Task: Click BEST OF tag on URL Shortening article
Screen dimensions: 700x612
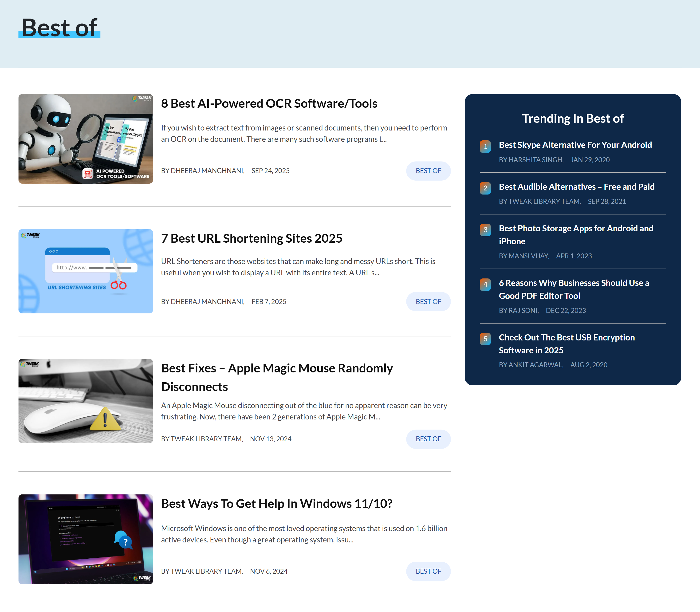Action: click(428, 302)
